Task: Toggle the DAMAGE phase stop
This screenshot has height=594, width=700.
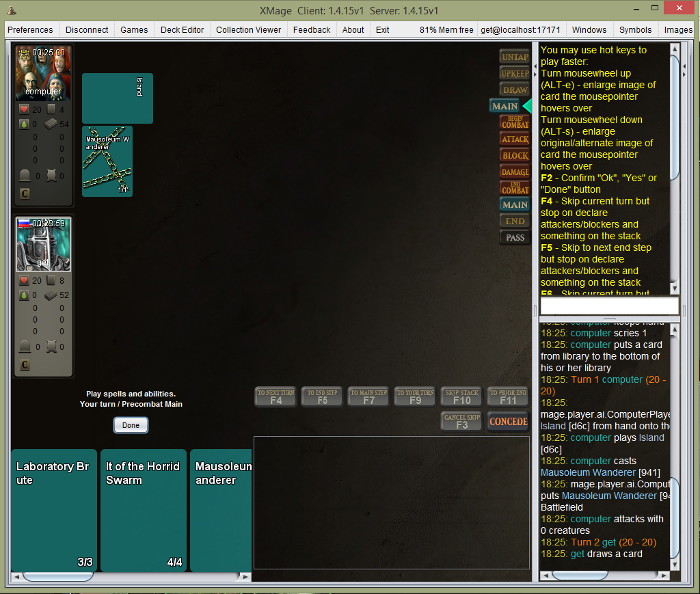Action: click(515, 172)
